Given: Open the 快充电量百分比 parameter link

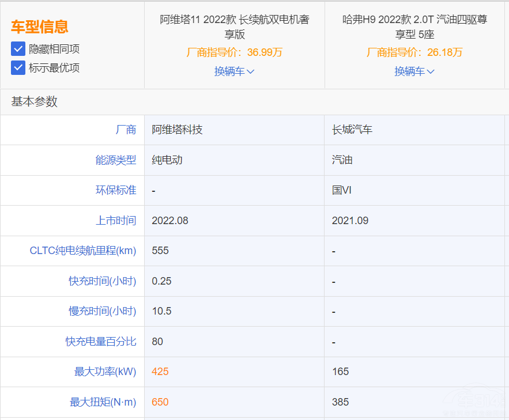Looking at the screenshot, I should 101,342.
